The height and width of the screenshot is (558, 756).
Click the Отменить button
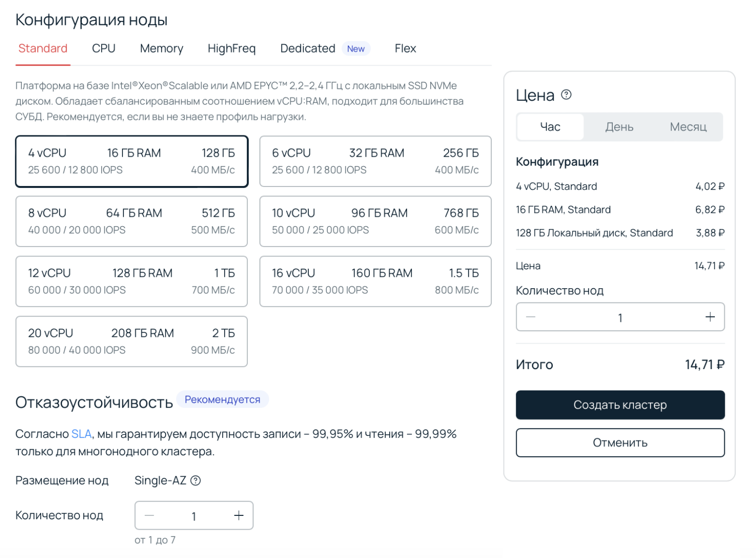(x=620, y=443)
